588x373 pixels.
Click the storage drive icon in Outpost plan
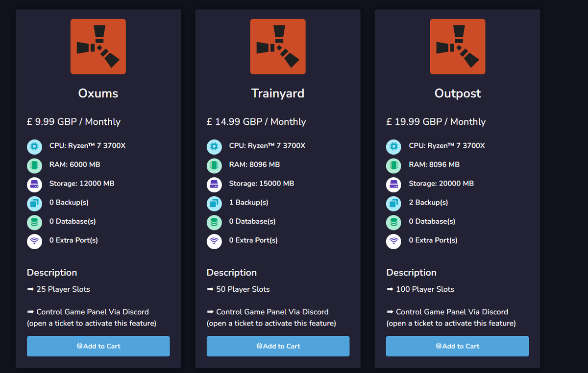click(x=394, y=184)
